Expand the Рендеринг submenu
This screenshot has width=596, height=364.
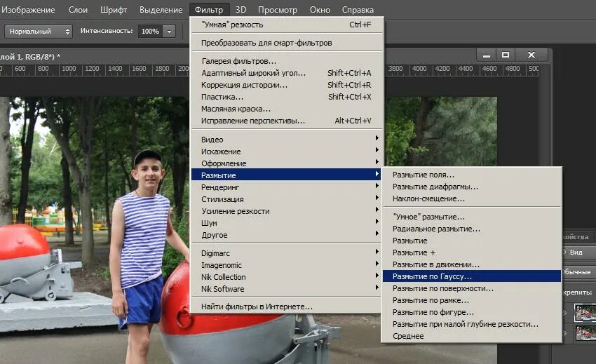click(286, 187)
